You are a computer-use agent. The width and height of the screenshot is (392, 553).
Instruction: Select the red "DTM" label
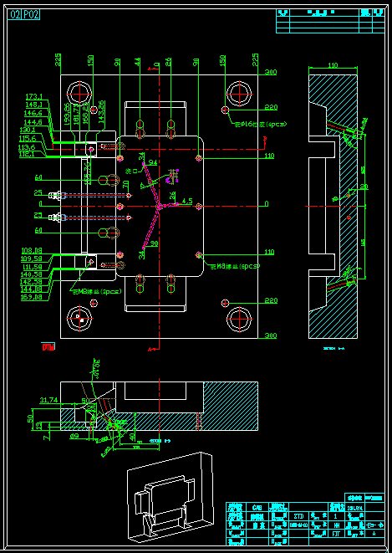(x=48, y=347)
